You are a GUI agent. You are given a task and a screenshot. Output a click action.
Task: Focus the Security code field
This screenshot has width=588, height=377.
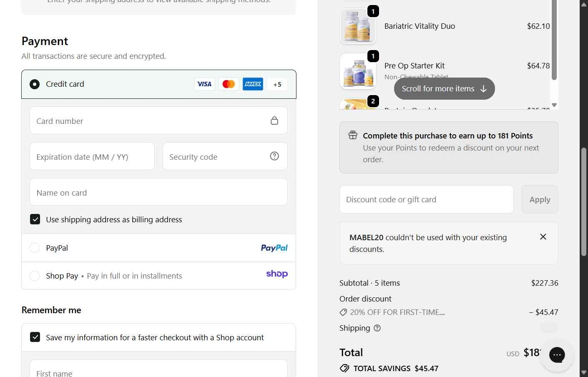225,156
